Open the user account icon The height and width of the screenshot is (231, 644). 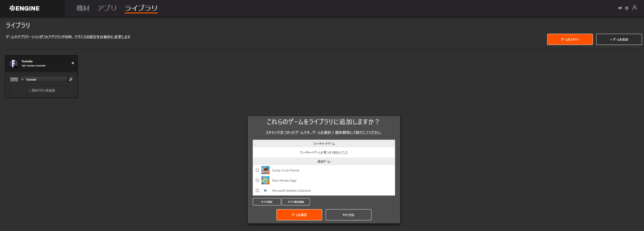pos(635,8)
